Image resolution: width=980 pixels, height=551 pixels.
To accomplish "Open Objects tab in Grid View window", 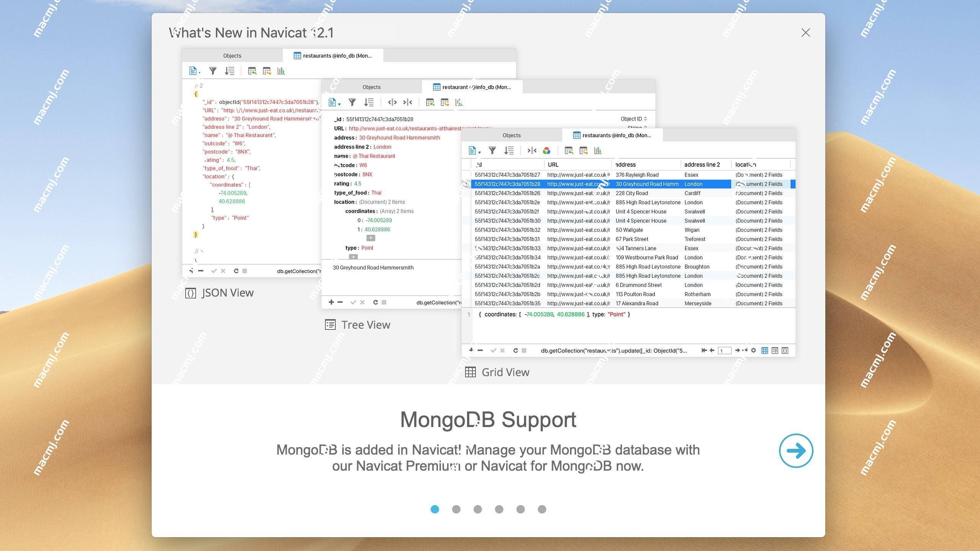I will [x=511, y=135].
